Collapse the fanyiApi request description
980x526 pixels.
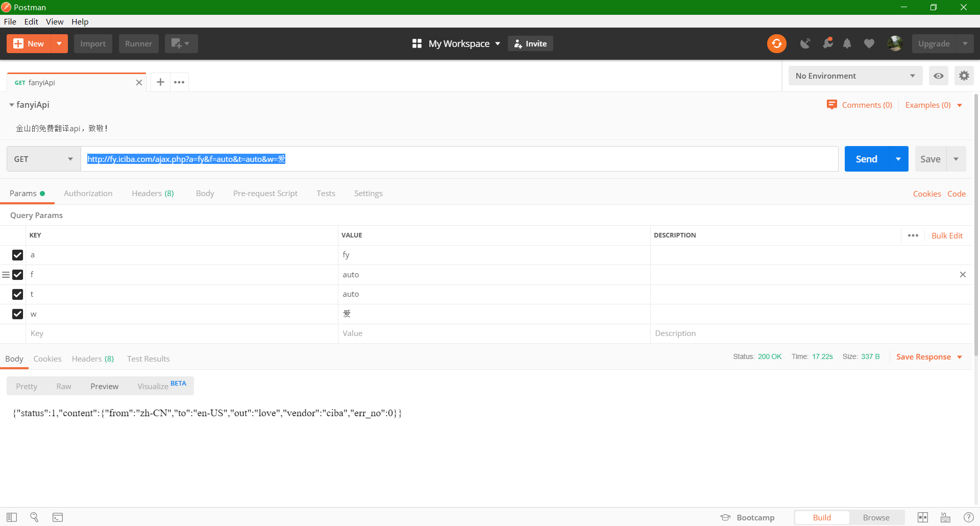point(11,105)
